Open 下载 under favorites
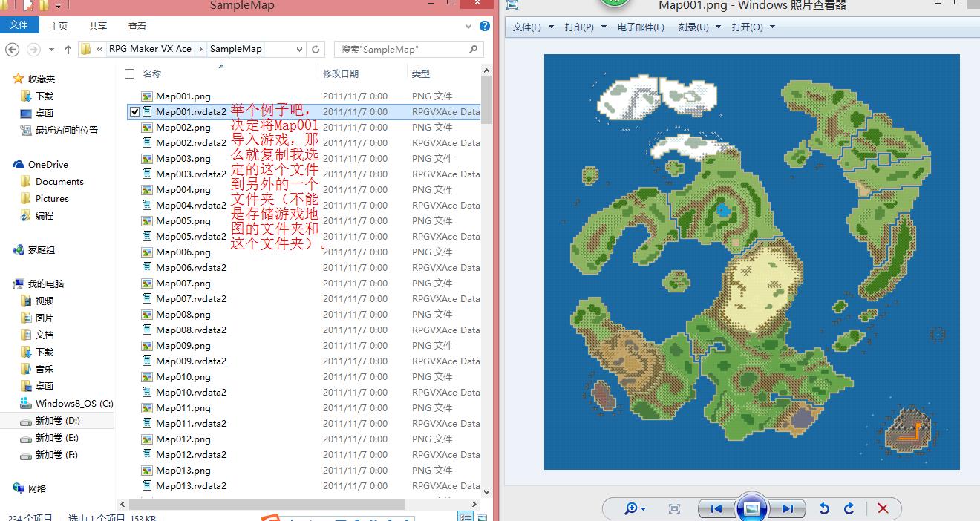This screenshot has height=521, width=980. 38,96
